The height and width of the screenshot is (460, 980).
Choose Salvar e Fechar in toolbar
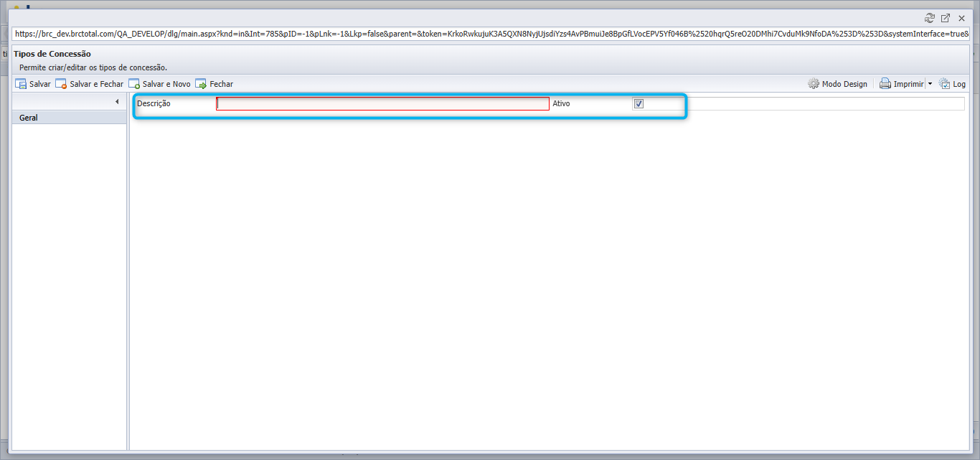[x=90, y=84]
